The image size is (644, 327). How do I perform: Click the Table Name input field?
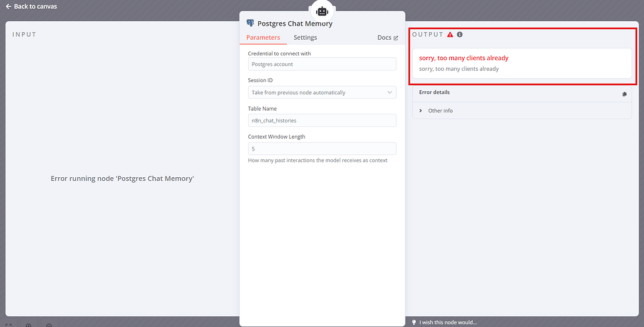click(x=322, y=121)
